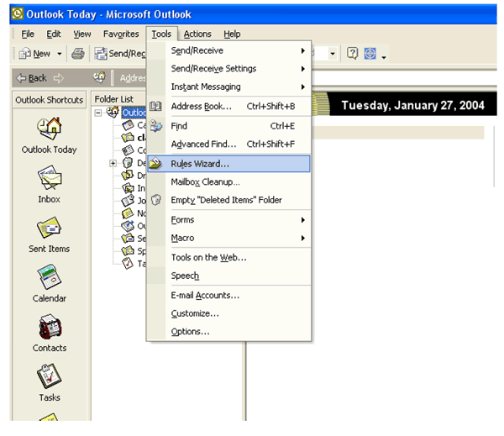Click the Print toolbar icon
The height and width of the screenshot is (436, 504).
click(x=78, y=54)
